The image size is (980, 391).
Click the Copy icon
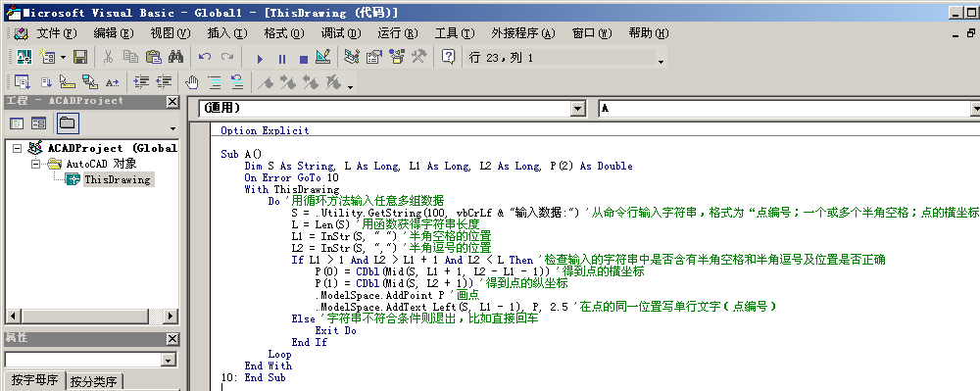[130, 58]
